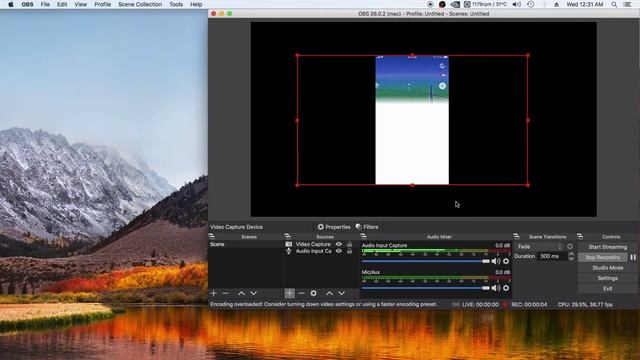640x360 pixels.
Task: Click the Duration stepper arrows
Action: pos(571,256)
